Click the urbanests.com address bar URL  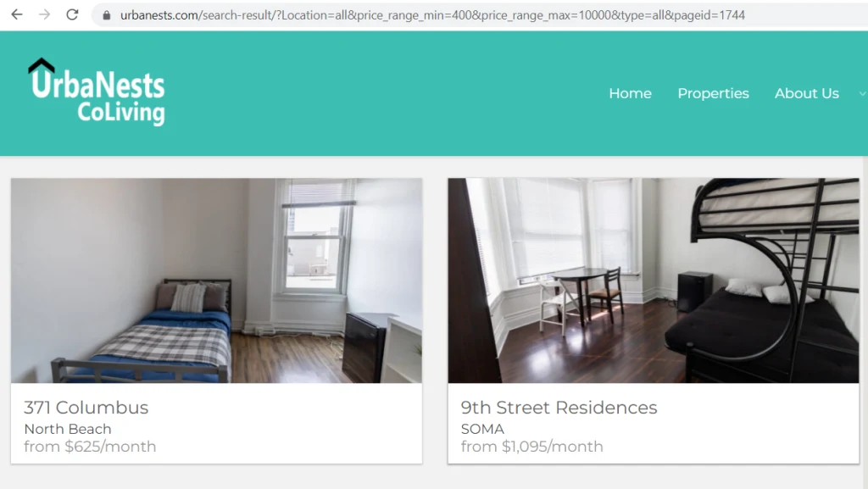point(432,15)
